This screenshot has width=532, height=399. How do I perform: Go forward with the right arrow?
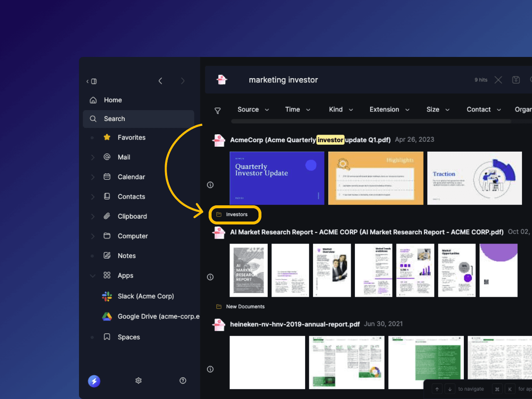tap(182, 81)
